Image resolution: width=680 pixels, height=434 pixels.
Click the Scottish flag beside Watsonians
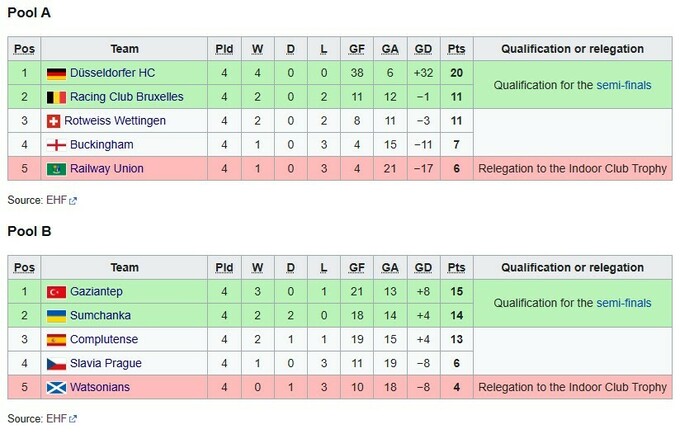coord(56,388)
